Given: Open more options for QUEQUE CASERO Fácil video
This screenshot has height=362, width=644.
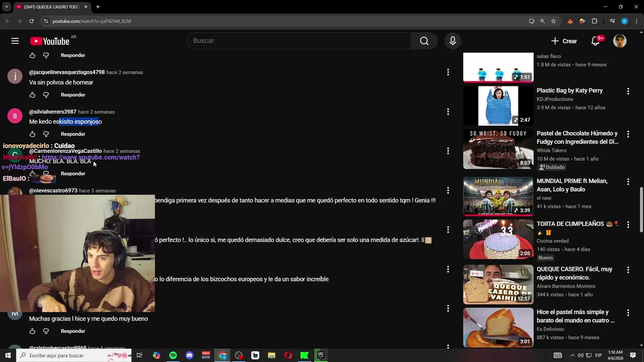Looking at the screenshot, I should coord(628,269).
